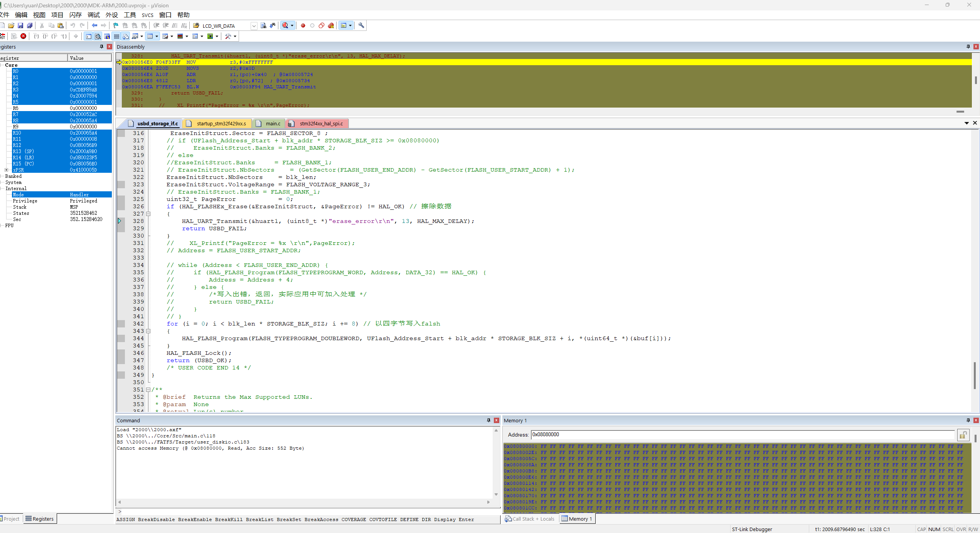Screen dimensions: 980x533
Task: Toggle the Registers Window button
Action: [116, 36]
